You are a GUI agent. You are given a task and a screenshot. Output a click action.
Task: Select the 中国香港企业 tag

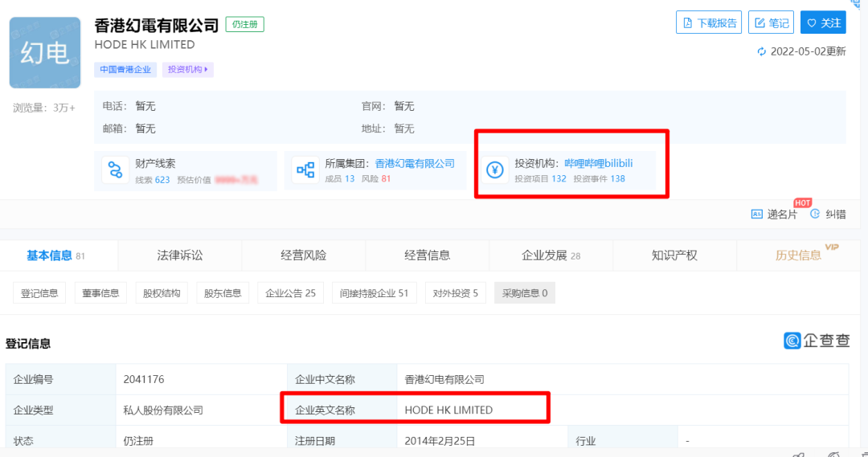coord(125,70)
